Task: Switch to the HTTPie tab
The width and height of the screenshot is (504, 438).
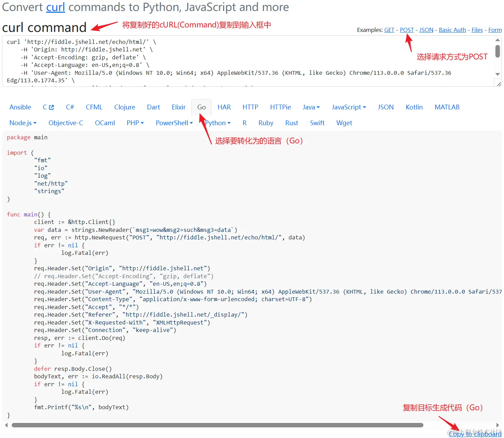Action: tap(280, 107)
